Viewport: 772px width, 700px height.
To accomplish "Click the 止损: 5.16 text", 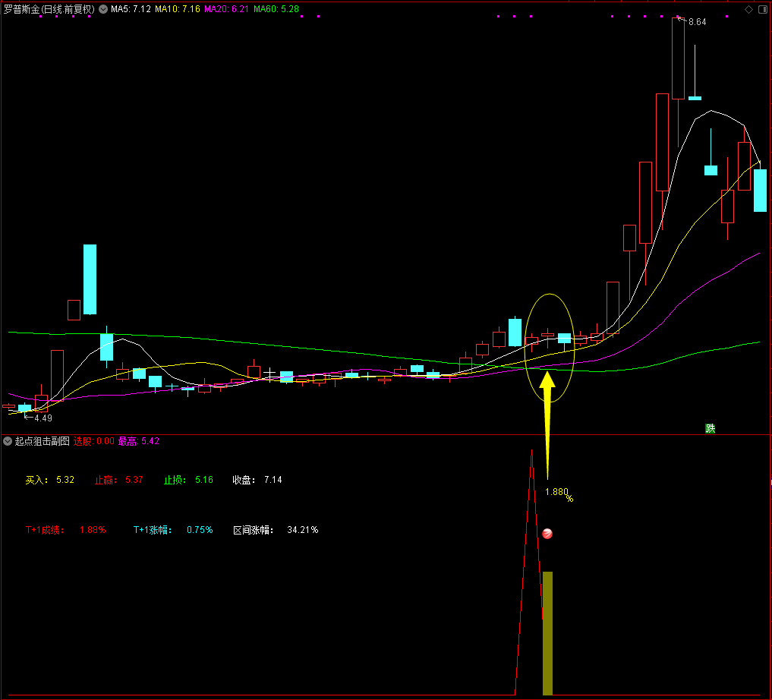I will 188,480.
